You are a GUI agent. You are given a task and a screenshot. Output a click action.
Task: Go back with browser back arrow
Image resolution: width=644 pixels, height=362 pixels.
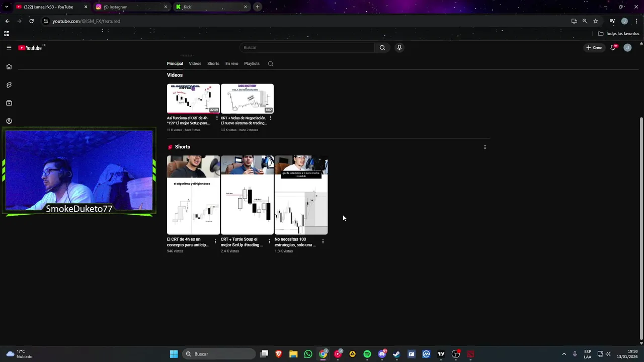pyautogui.click(x=7, y=21)
